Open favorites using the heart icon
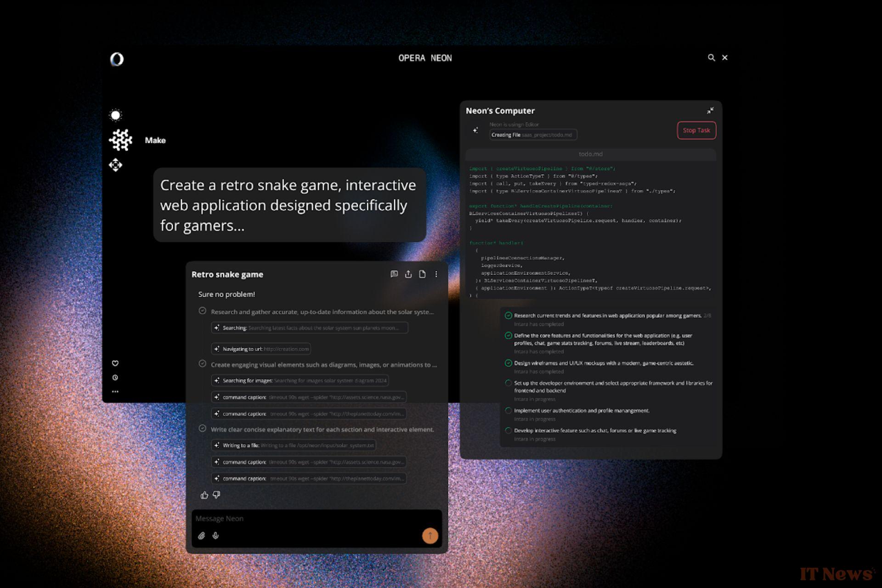 [x=115, y=363]
